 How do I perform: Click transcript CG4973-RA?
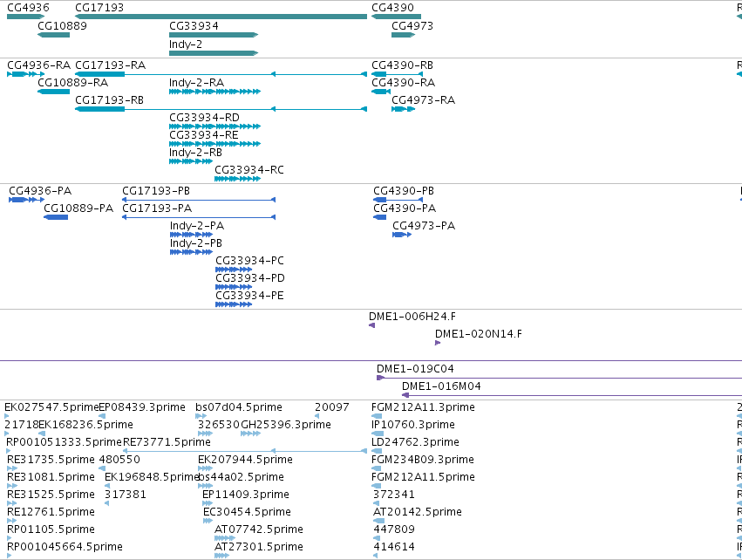tap(423, 100)
